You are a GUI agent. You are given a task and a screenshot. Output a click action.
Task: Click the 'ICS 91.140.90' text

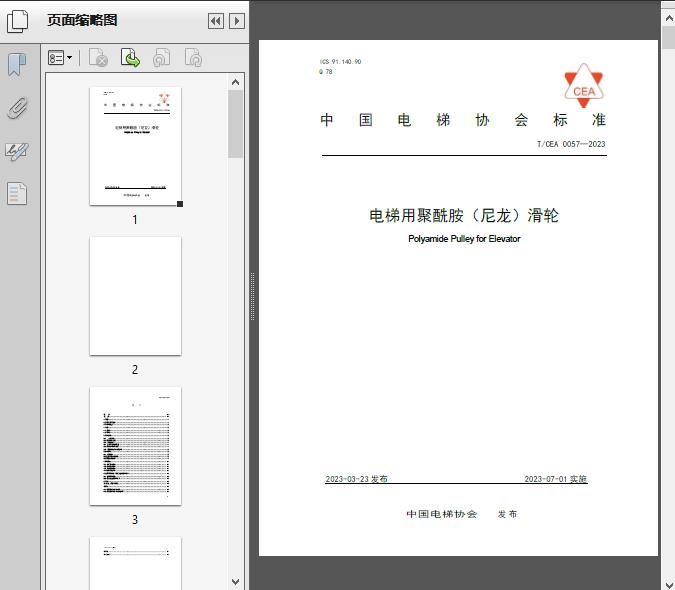[340, 62]
